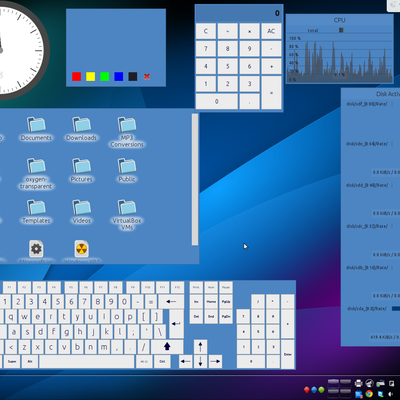Click the blue ball icon in the panel

314,390
